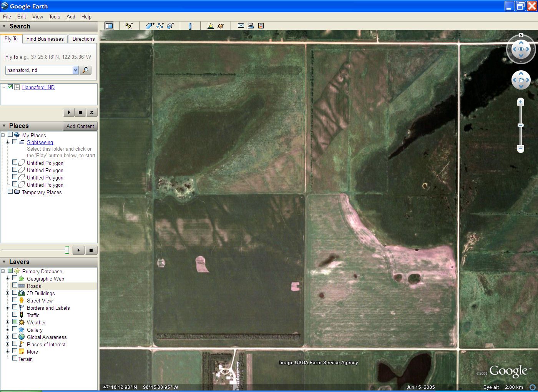Switch to Find Businesses tab
Image resolution: width=538 pixels, height=392 pixels.
[x=45, y=39]
